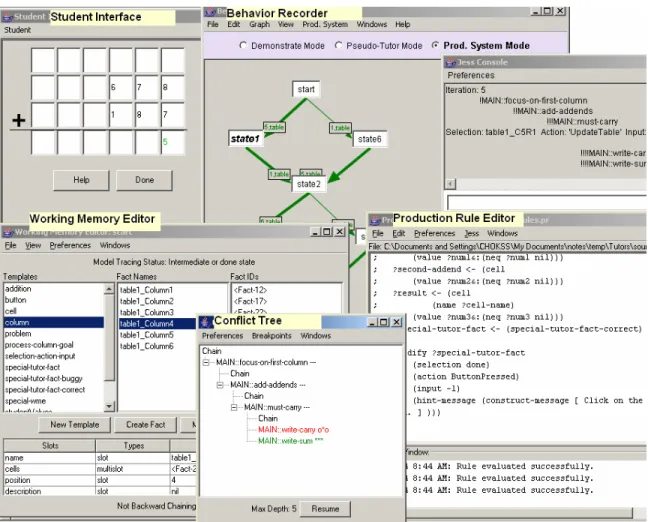648x522 pixels.
Task: Select button template in Templates list
Action: [54, 300]
